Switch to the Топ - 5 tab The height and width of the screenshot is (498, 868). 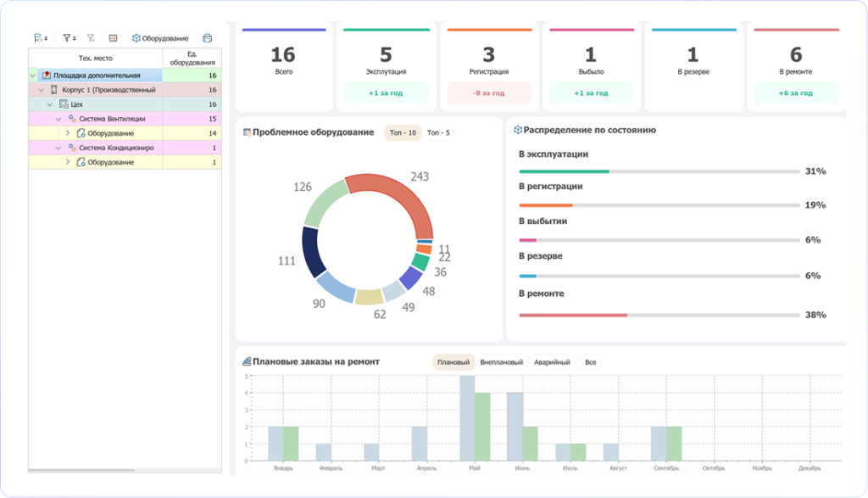[x=438, y=132]
